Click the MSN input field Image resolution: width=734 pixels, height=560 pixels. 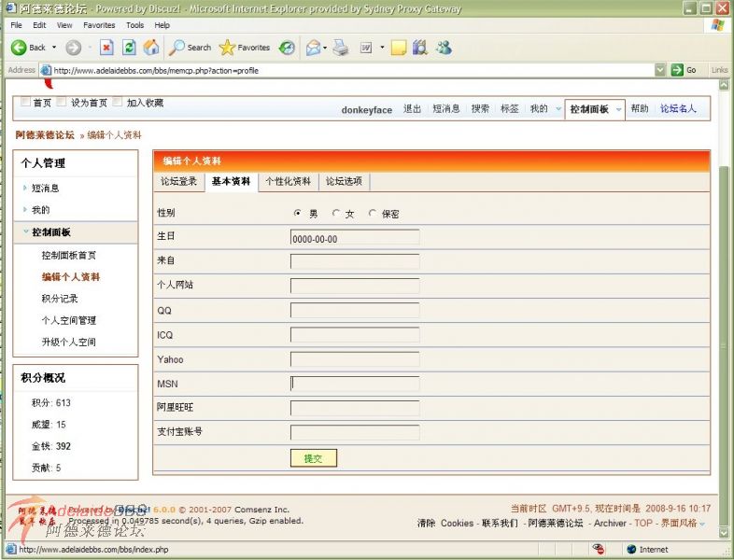click(355, 384)
